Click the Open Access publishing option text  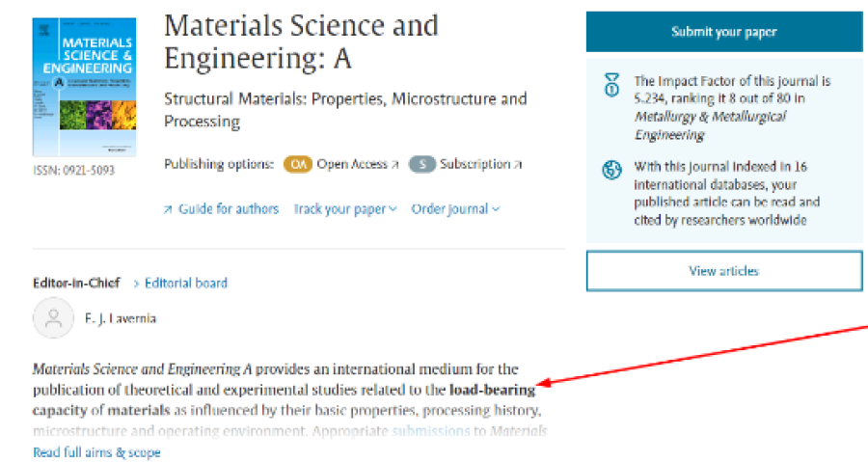pos(352,164)
